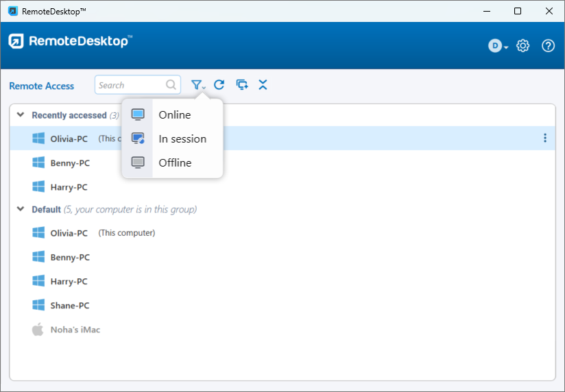
Task: Refresh the computer list
Action: click(219, 85)
